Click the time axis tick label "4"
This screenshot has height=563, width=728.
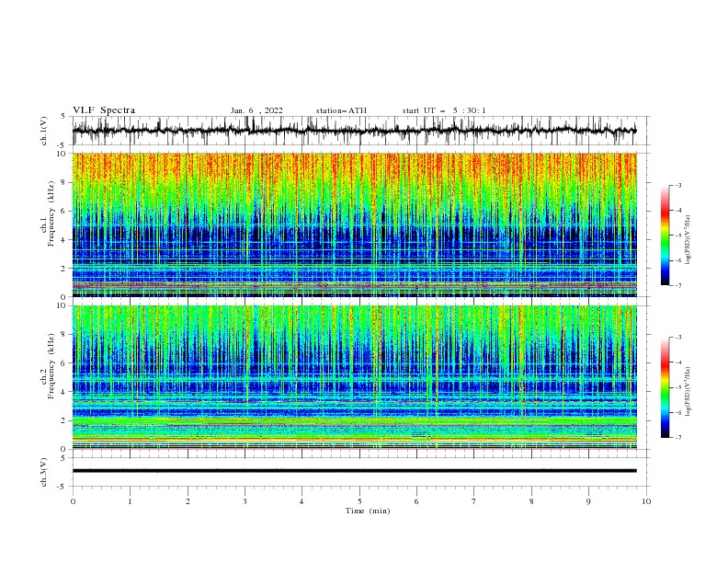point(301,501)
